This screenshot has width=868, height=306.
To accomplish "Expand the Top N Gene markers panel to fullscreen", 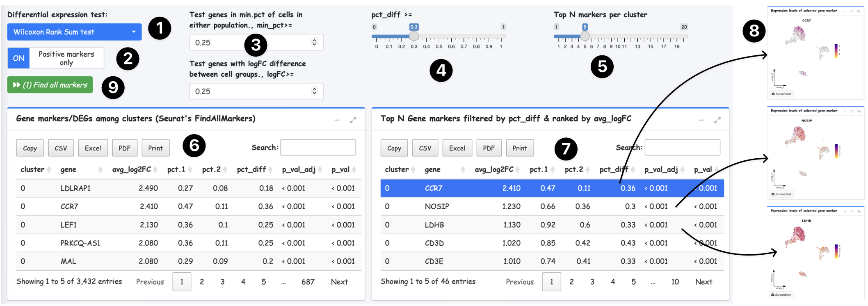I will tap(717, 120).
